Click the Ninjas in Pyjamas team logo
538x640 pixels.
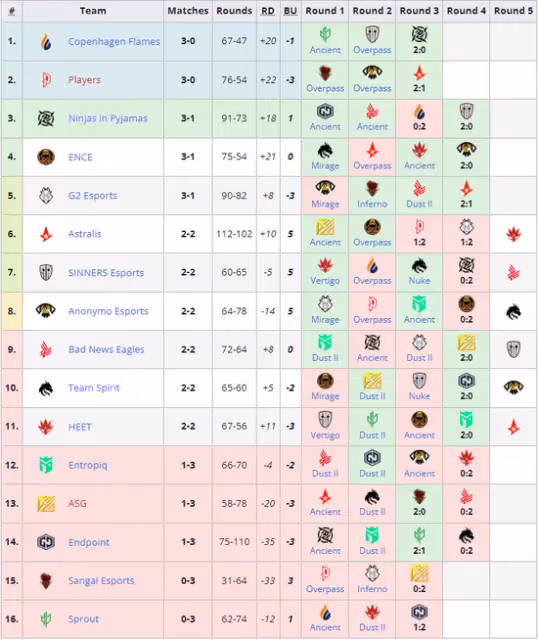tap(46, 118)
